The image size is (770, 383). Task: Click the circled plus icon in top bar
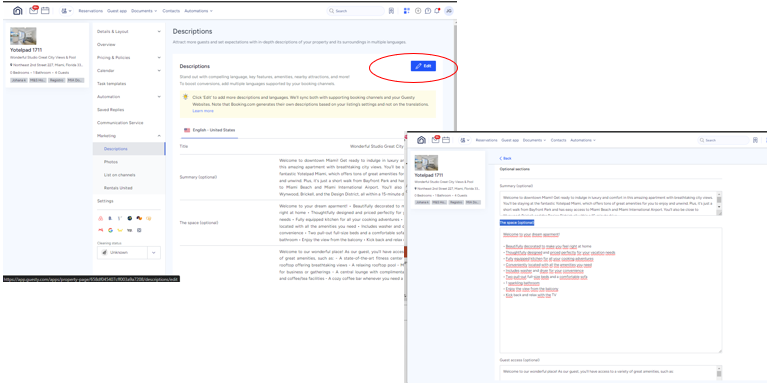click(418, 11)
